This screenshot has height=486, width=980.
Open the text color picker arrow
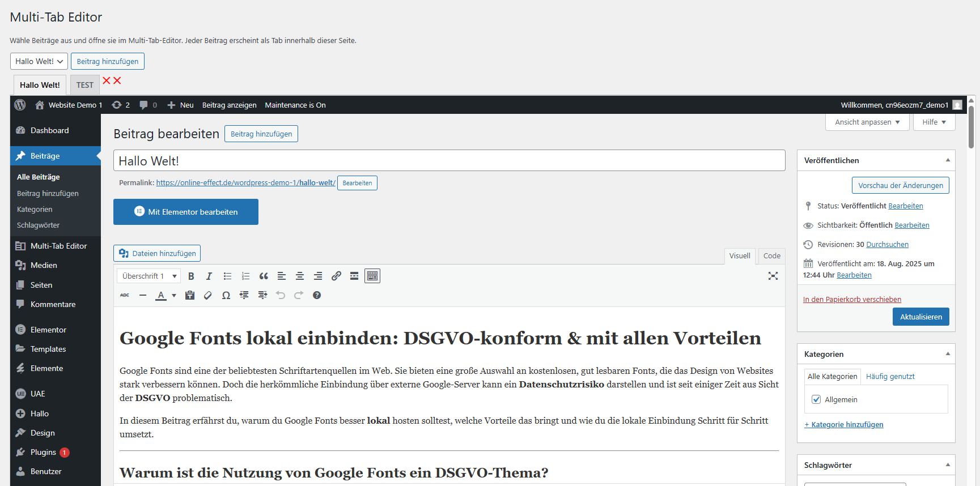click(174, 296)
